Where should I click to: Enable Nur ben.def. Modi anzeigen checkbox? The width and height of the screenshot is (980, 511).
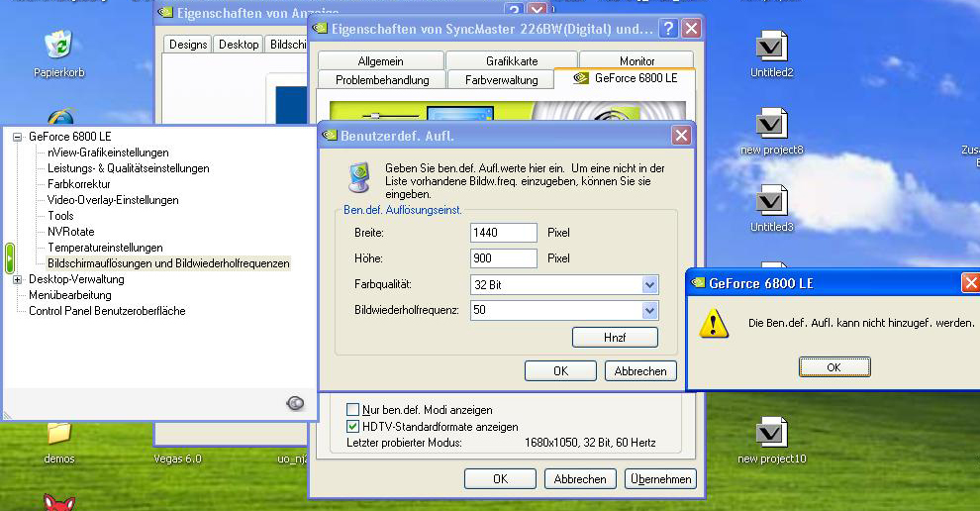pyautogui.click(x=353, y=409)
